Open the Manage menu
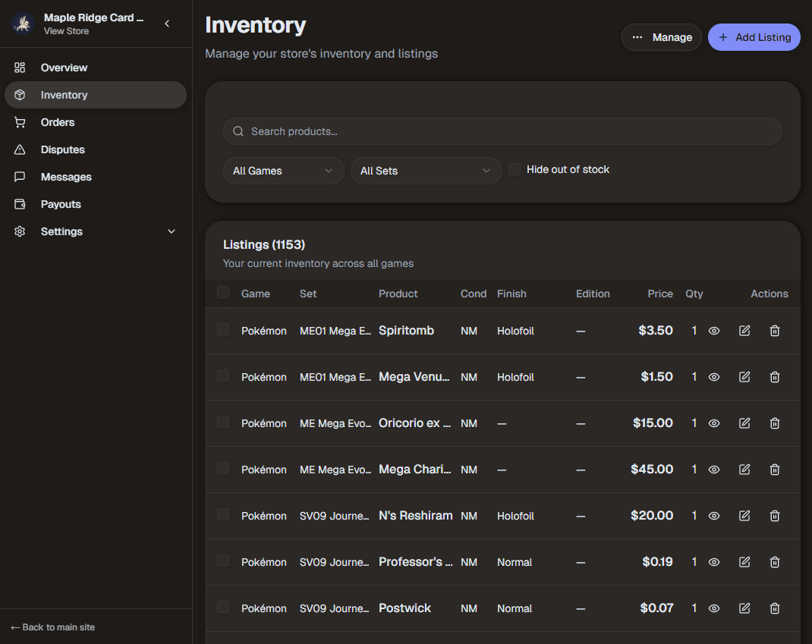812x644 pixels. (661, 36)
